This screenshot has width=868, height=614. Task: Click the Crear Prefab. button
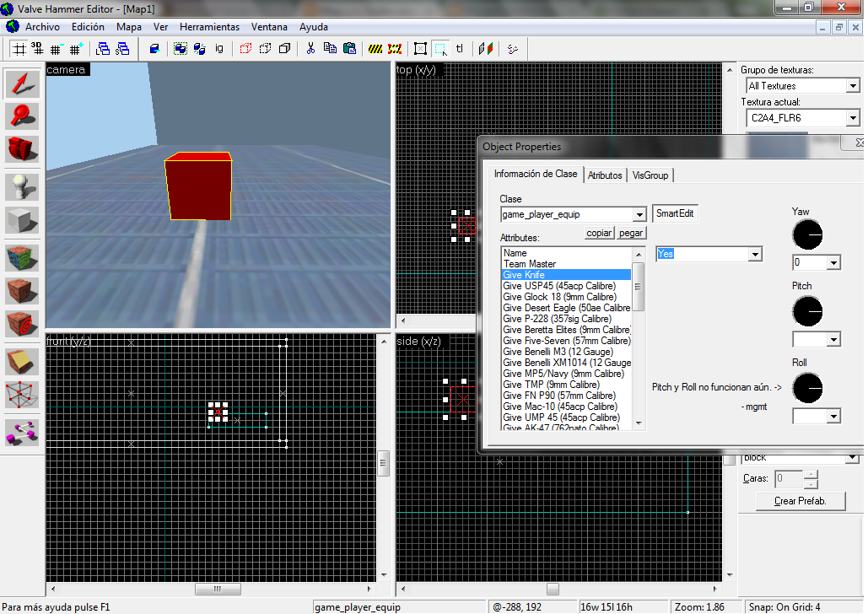pos(801,501)
